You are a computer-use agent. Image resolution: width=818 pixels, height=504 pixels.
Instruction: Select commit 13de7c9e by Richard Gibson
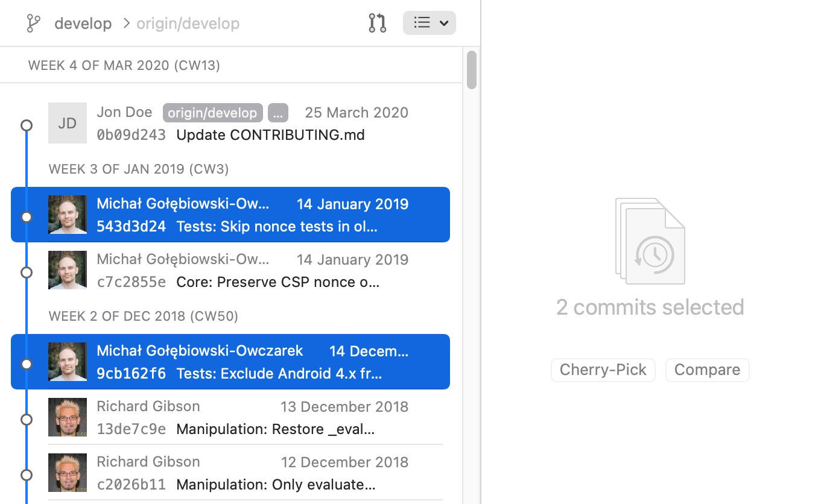coord(275,429)
